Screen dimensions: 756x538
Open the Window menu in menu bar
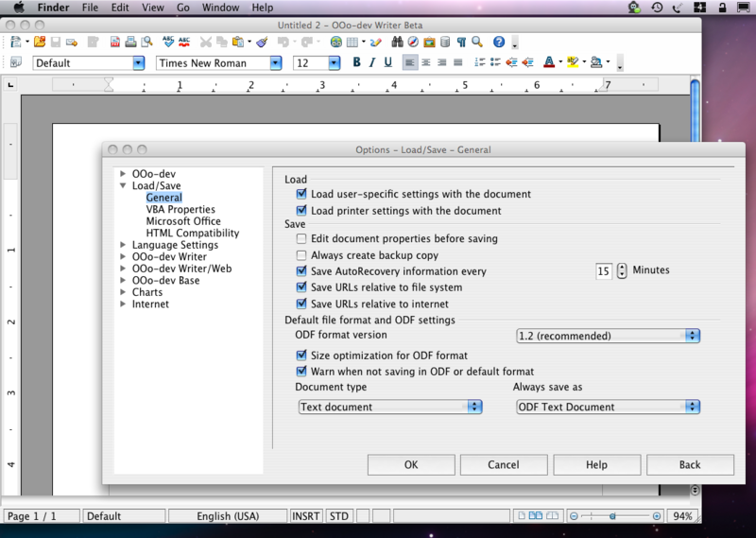coord(220,8)
